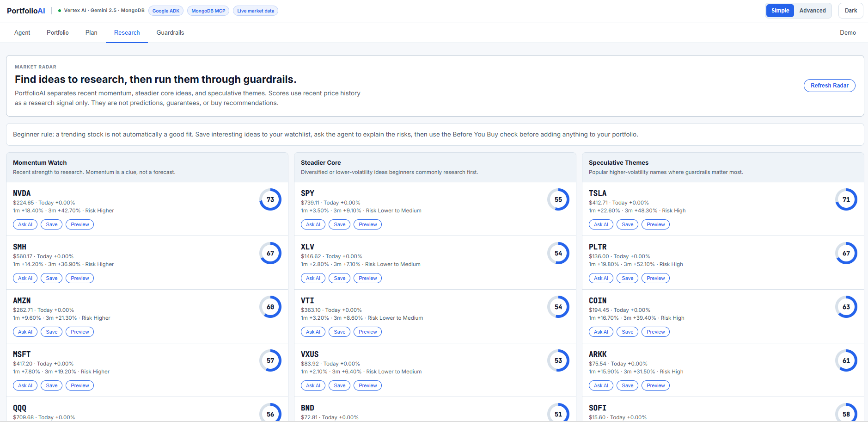Preview the SPY idea

tap(368, 224)
